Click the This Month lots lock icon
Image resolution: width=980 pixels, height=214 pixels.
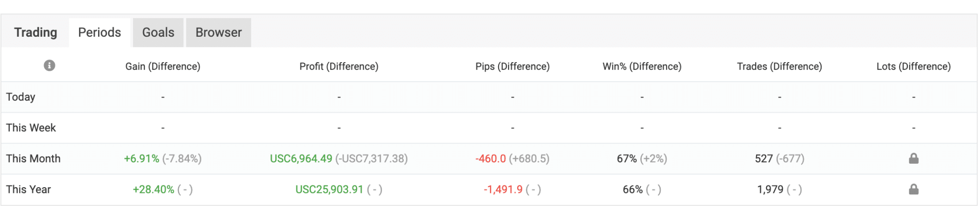(913, 159)
